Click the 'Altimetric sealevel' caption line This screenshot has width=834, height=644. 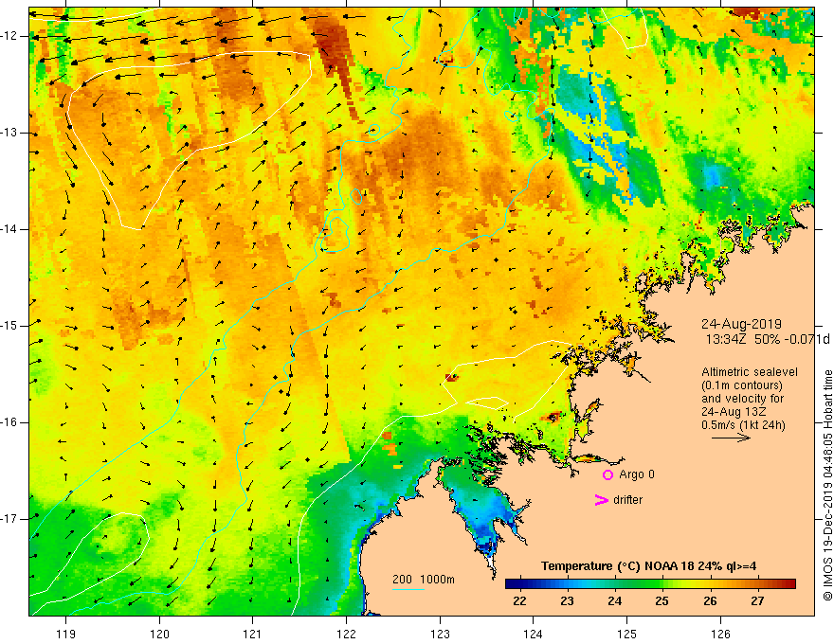750,372
